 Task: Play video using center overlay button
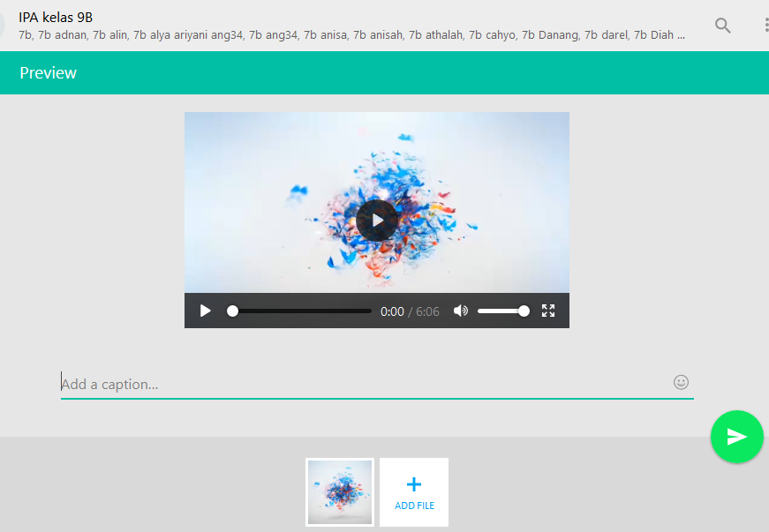click(x=377, y=221)
